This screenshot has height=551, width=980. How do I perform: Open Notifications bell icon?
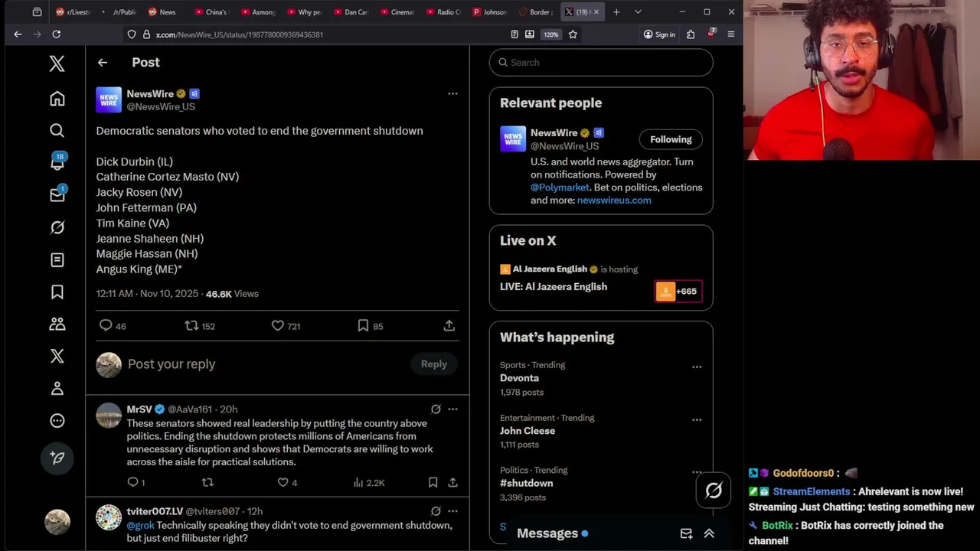tap(57, 162)
